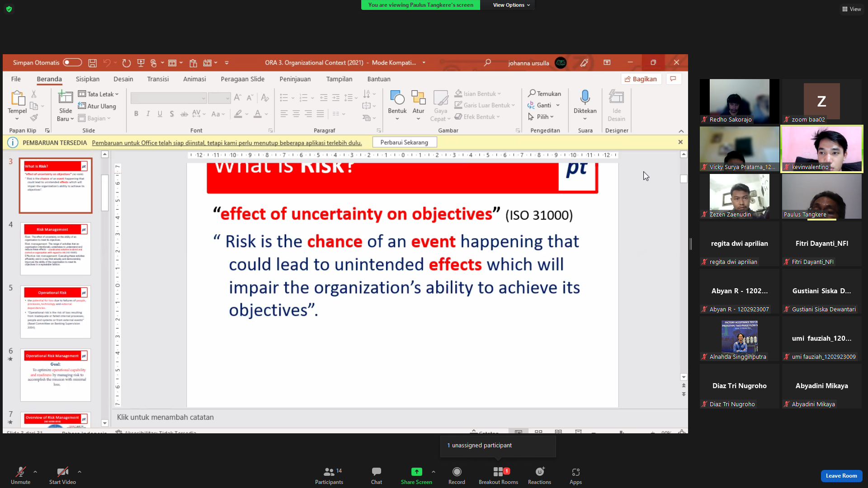The height and width of the screenshot is (488, 868).
Task: Click the Undo arrow icon
Action: coord(107,63)
